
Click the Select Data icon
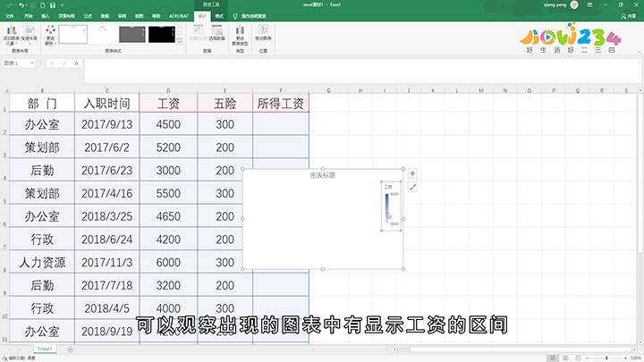click(216, 33)
